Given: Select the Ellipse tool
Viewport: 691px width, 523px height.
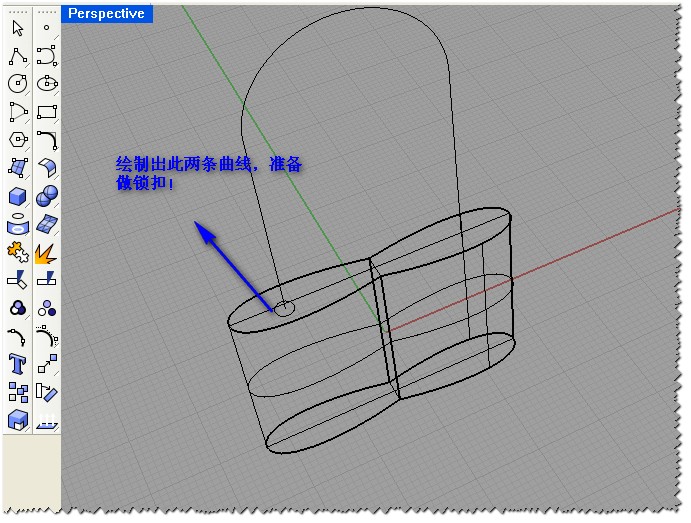Looking at the screenshot, I should click(x=46, y=83).
